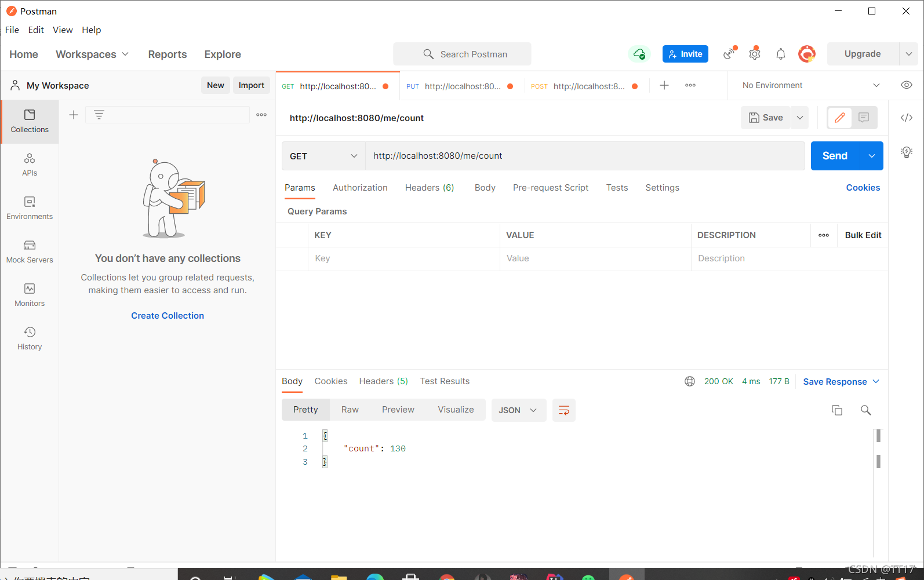
Task: Open query params column options ellipsis
Action: pyautogui.click(x=824, y=235)
